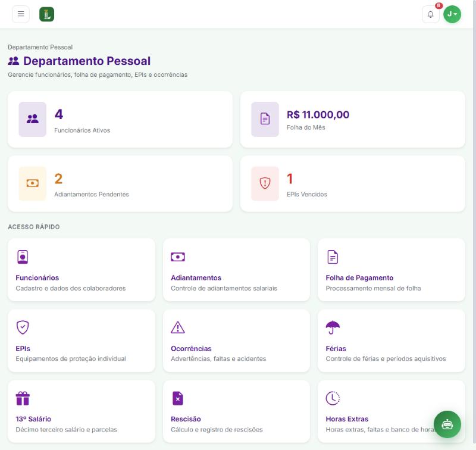Click the R$ 11.000,00 payroll value

pos(318,114)
